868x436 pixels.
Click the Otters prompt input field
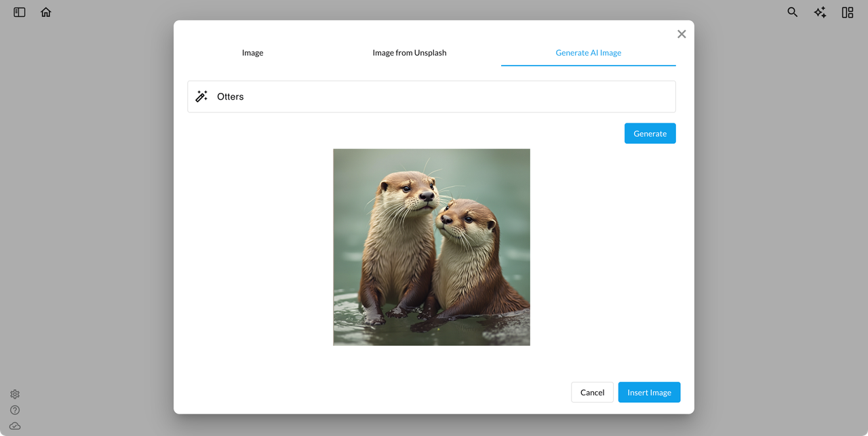pos(431,96)
